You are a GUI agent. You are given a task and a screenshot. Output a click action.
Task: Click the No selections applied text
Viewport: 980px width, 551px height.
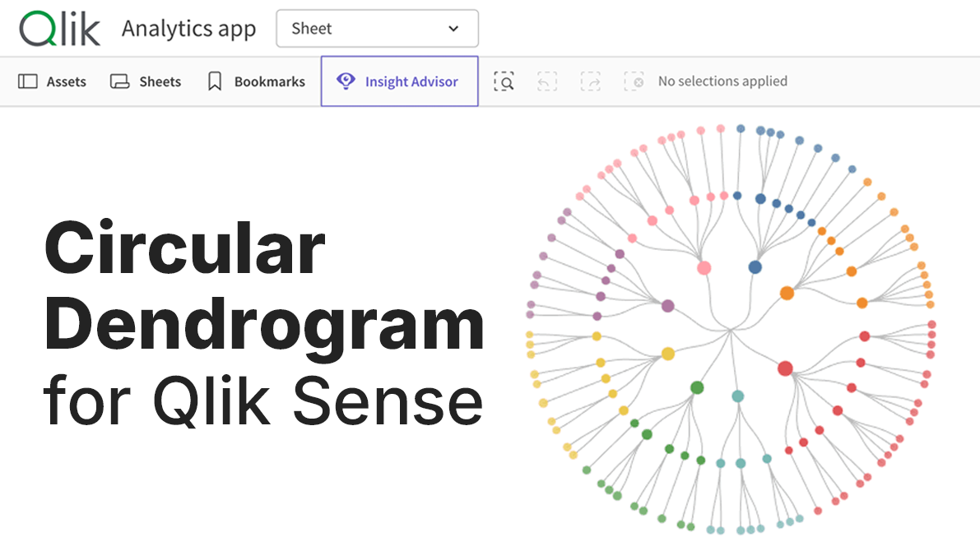click(722, 81)
